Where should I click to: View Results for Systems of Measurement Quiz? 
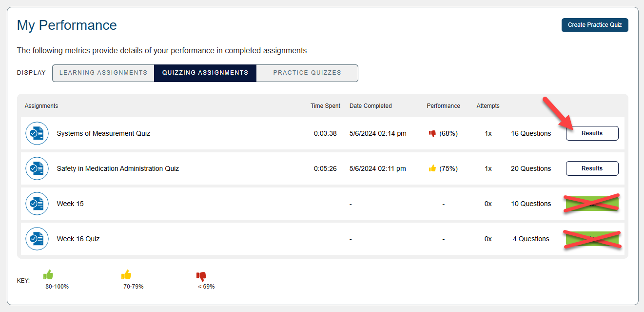(592, 133)
